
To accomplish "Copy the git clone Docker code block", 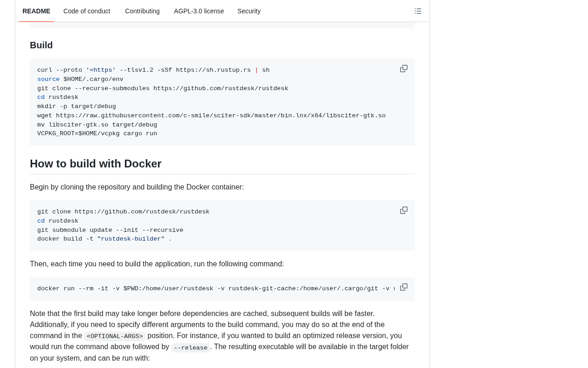I will (404, 210).
